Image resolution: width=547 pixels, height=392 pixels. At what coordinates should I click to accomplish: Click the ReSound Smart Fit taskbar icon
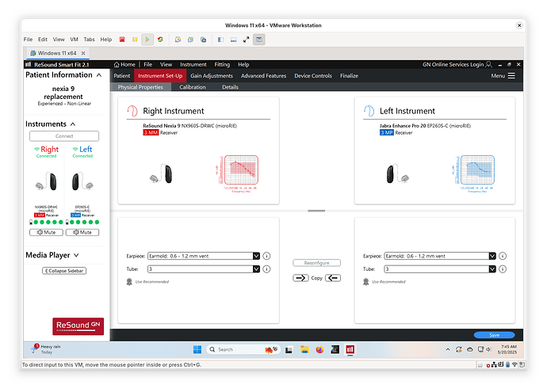(x=350, y=349)
